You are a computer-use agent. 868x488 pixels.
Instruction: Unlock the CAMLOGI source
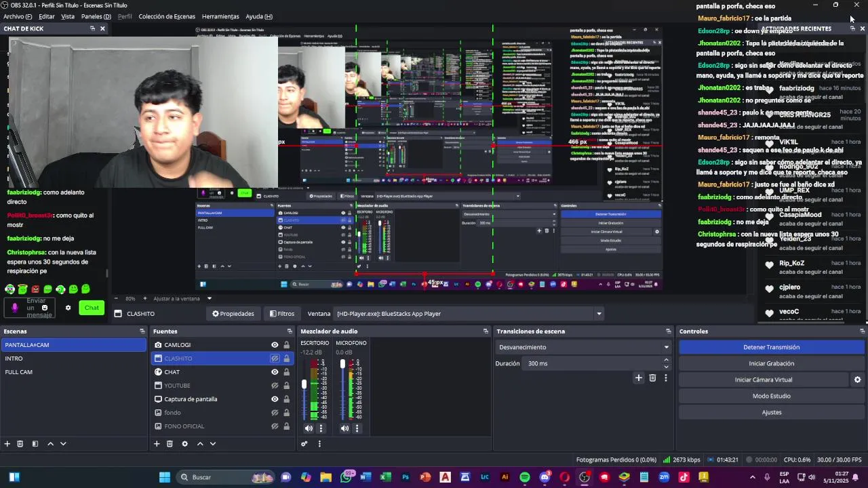coord(286,345)
